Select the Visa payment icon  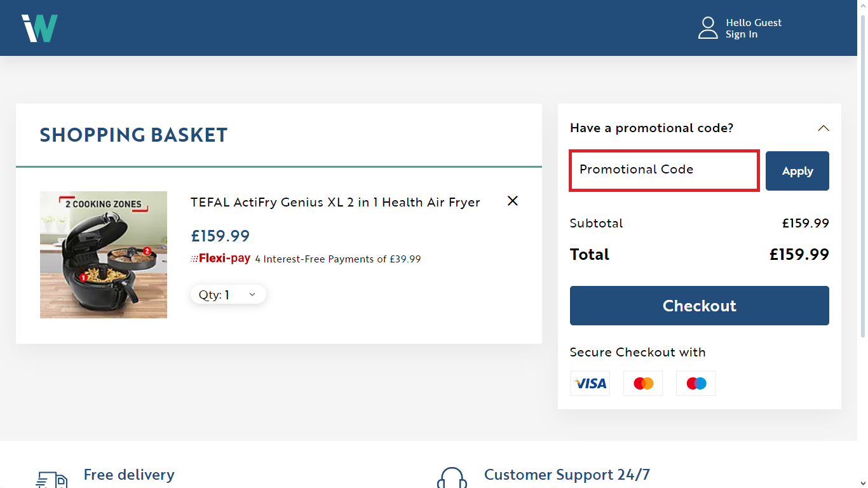590,383
